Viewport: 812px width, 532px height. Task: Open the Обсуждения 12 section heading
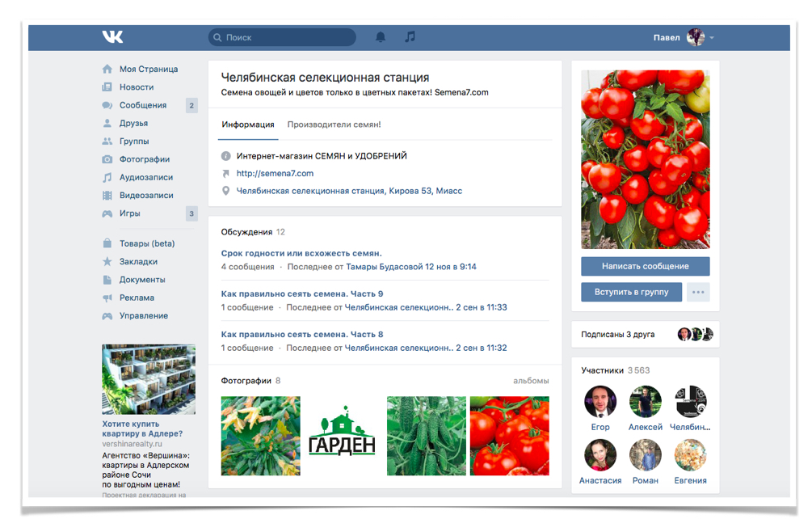tap(253, 232)
